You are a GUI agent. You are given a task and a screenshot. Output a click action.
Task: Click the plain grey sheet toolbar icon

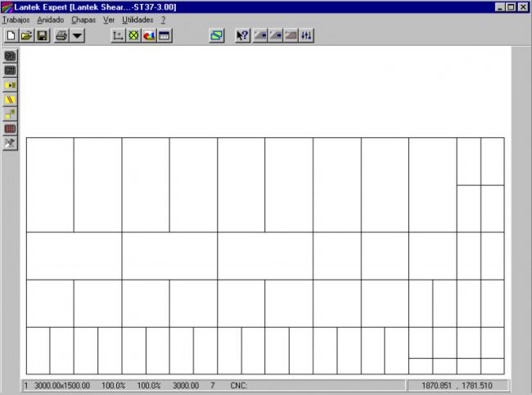tap(291, 36)
